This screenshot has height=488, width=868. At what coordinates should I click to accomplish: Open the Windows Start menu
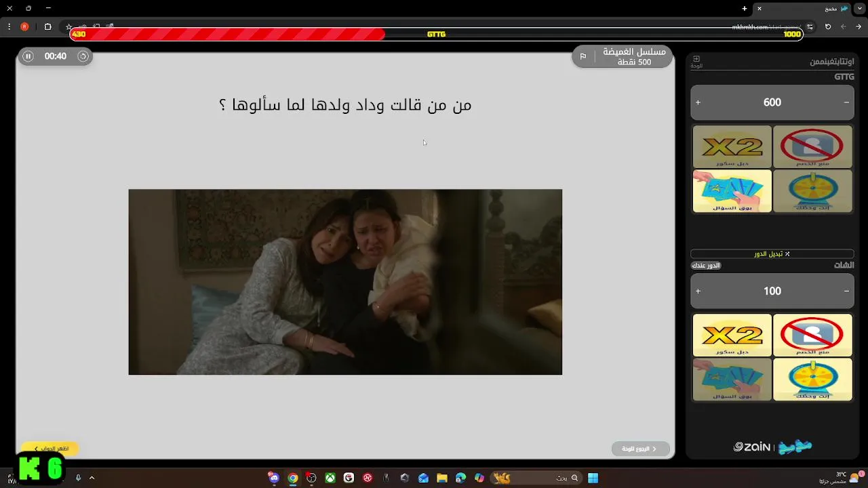click(593, 478)
